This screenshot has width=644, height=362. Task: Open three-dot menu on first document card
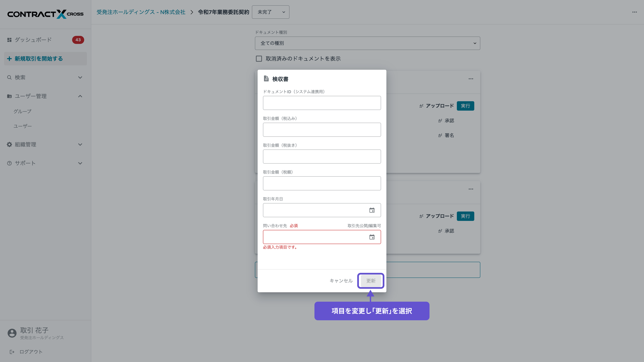pos(471,79)
